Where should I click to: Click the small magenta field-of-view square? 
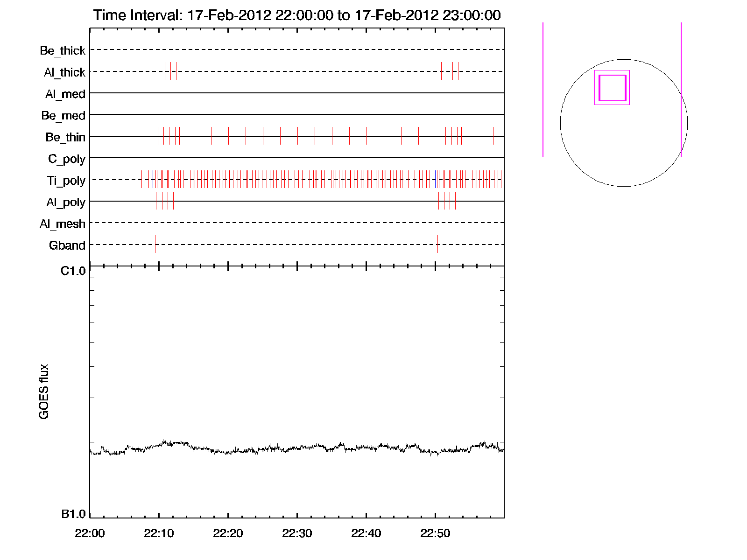[612, 88]
